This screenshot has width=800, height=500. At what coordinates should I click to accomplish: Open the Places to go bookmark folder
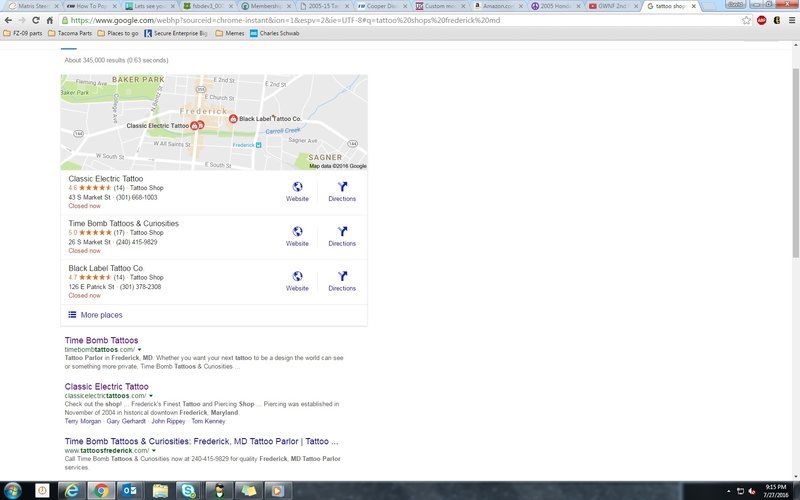[118, 33]
